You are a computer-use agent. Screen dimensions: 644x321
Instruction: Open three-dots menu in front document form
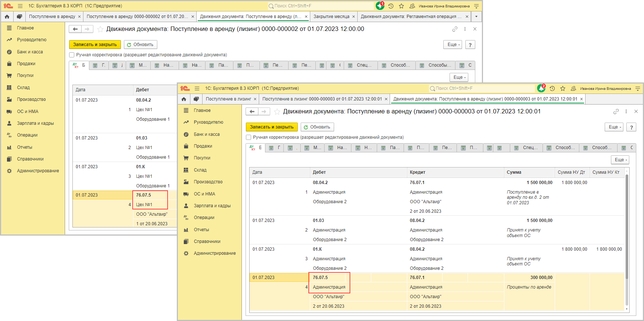(626, 112)
